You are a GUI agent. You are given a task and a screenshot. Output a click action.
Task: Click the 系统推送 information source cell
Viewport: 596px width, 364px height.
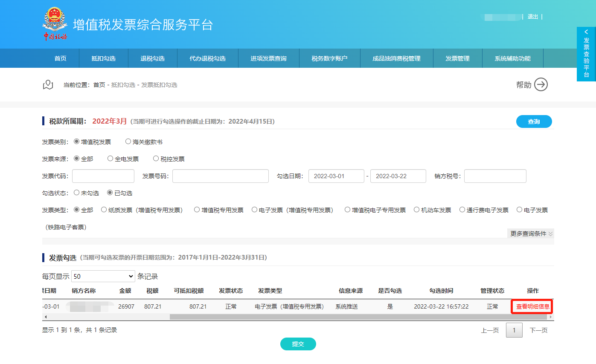pyautogui.click(x=346, y=306)
